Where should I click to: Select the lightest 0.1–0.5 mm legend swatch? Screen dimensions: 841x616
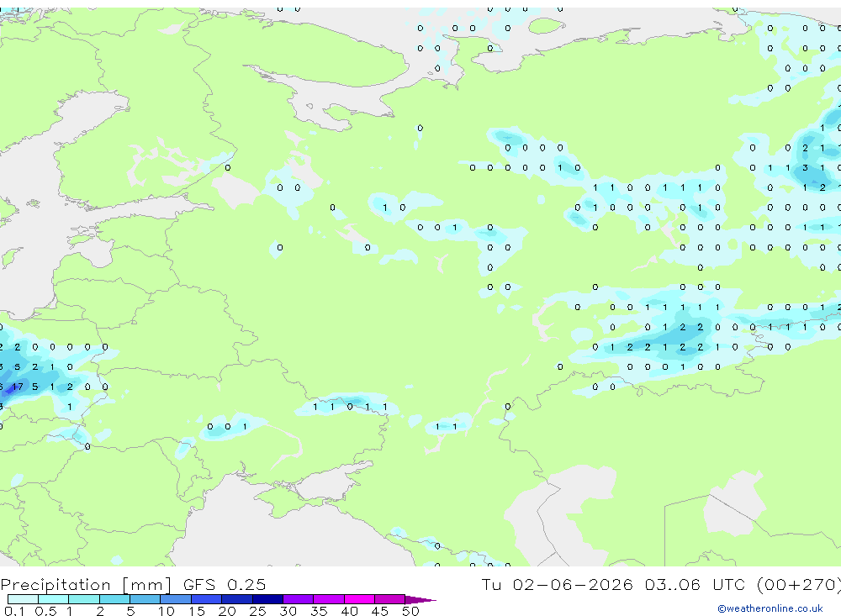tap(23, 599)
